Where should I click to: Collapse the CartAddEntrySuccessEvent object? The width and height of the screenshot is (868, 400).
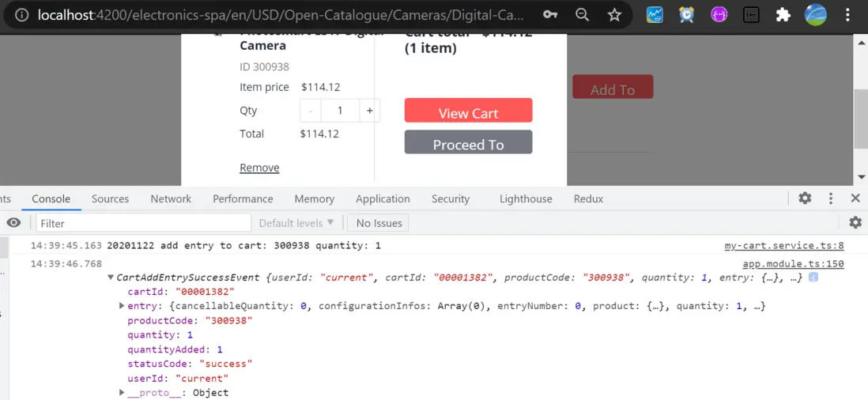pos(111,277)
